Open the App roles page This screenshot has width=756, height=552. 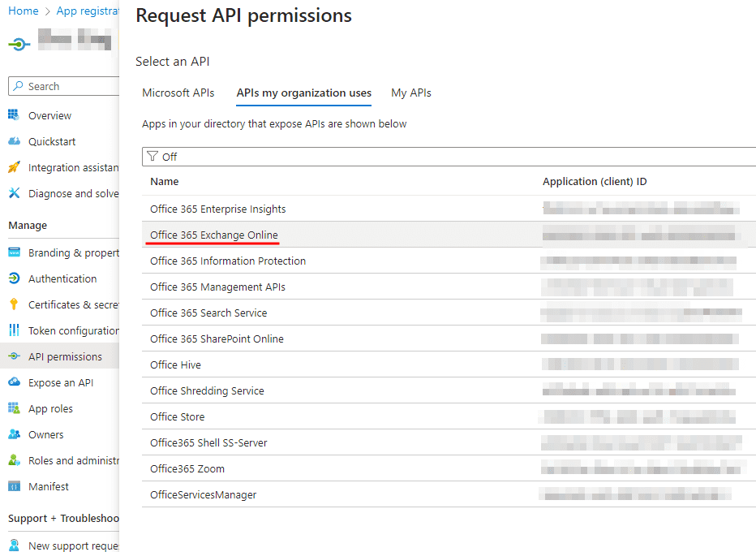(50, 408)
